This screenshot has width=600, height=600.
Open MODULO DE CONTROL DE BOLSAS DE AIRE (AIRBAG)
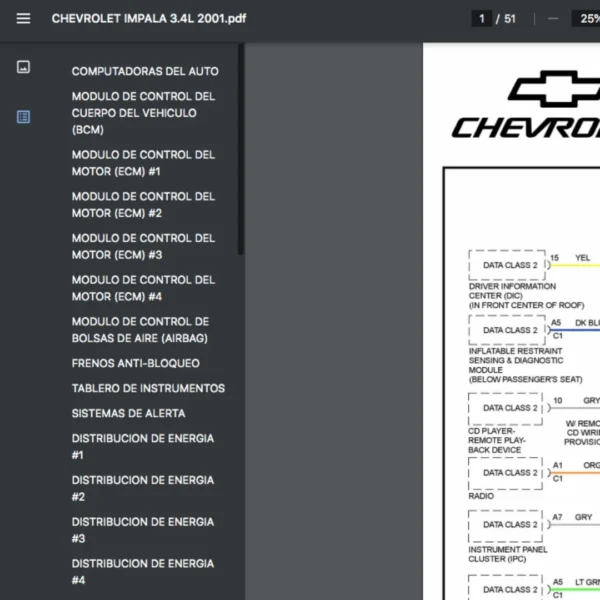[x=140, y=330]
